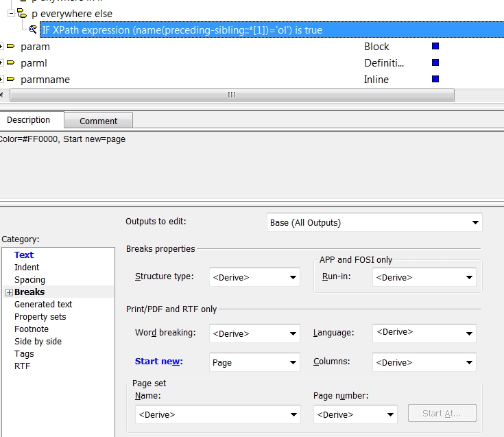Select the param element row
Viewport: 504px width, 437px height.
[x=35, y=47]
